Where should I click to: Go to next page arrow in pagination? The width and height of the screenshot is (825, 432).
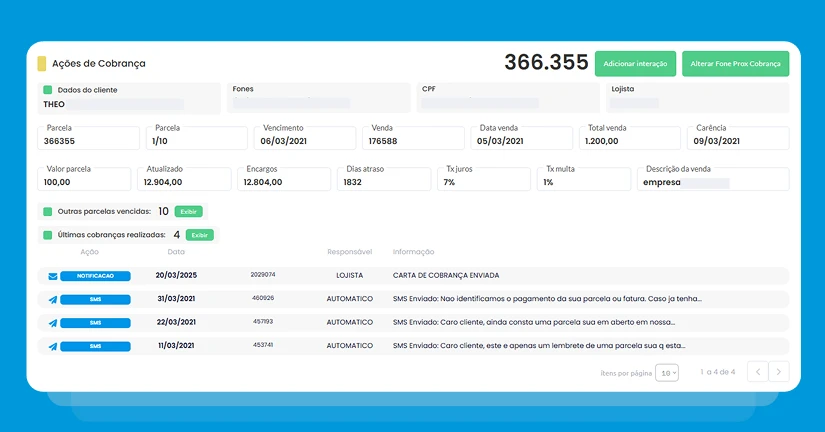pyautogui.click(x=779, y=371)
